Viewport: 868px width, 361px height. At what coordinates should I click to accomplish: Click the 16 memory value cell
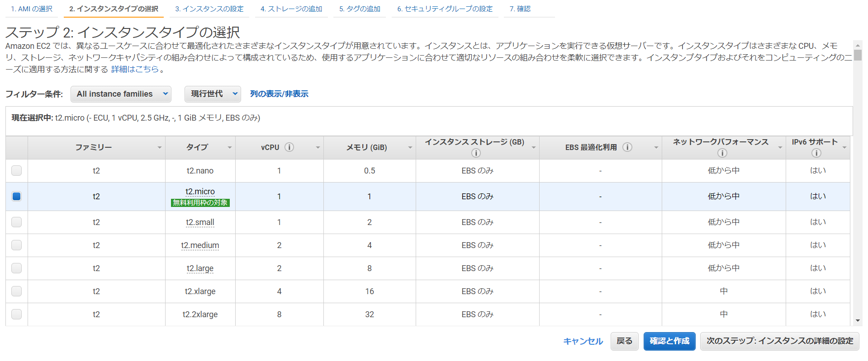[x=370, y=291]
